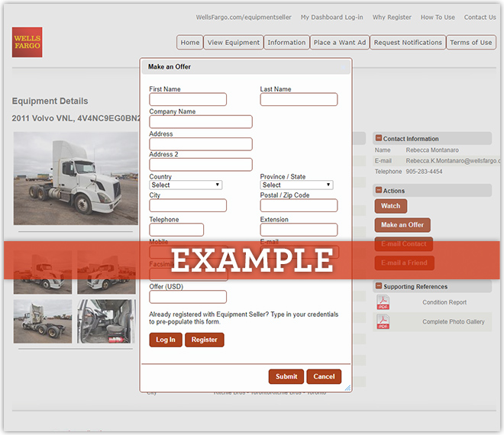The width and height of the screenshot is (504, 435).
Task: Click the Log In button
Action: [166, 340]
